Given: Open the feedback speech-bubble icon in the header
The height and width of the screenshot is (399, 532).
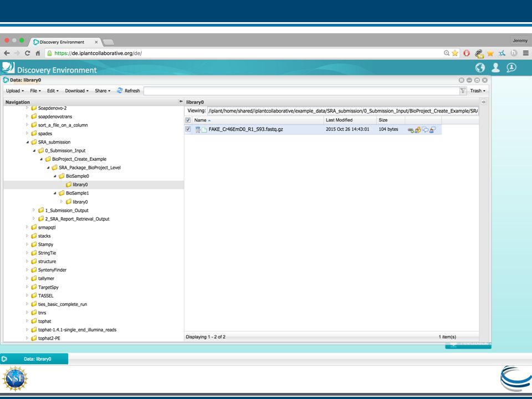Looking at the screenshot, I should [x=511, y=68].
